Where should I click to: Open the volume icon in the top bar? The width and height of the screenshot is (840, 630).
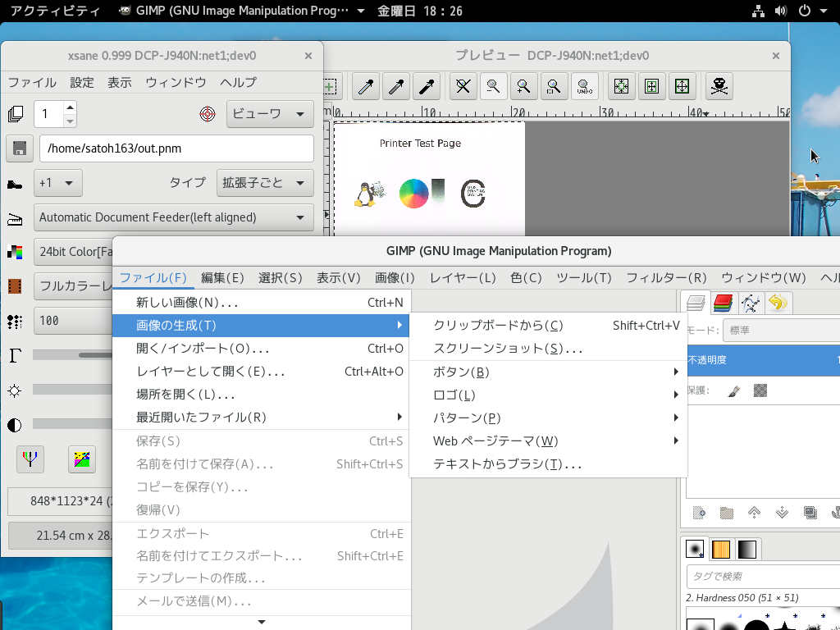781,11
